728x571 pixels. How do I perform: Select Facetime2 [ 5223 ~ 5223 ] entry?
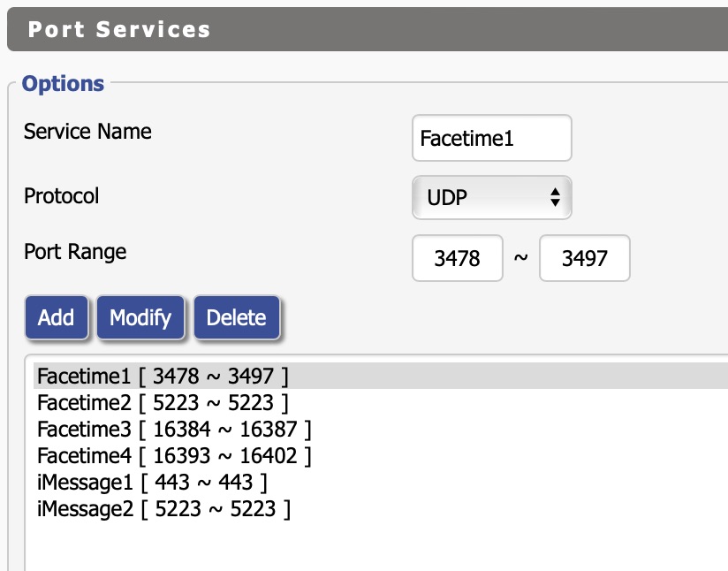pos(381,402)
